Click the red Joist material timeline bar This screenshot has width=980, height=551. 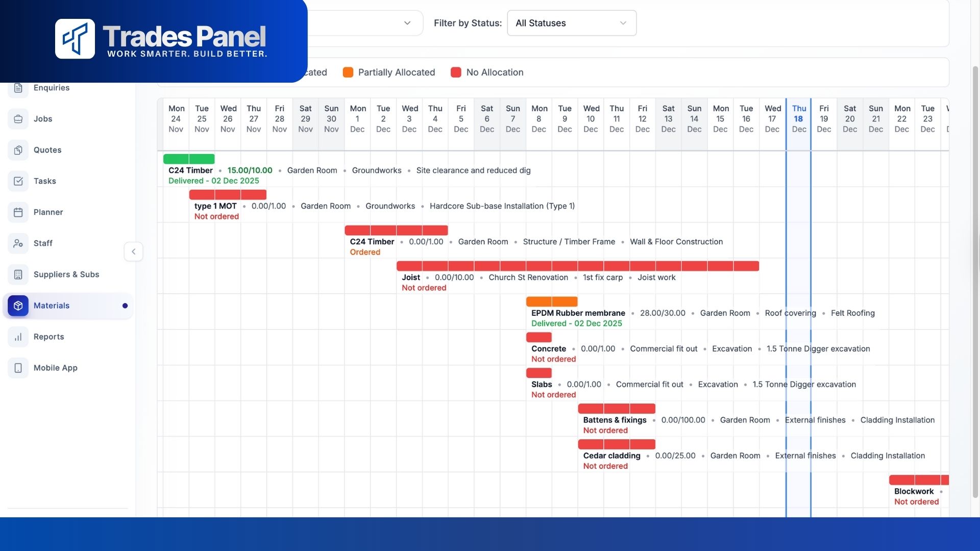coord(577,266)
